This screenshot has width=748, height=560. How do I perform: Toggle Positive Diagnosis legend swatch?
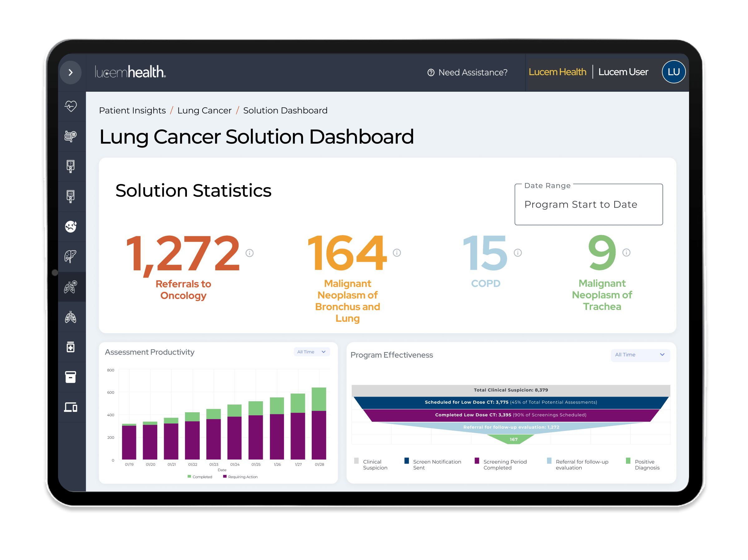[x=628, y=461]
